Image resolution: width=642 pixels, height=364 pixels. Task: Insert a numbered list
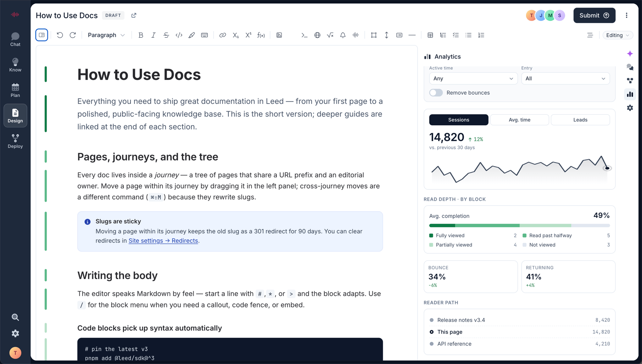tap(481, 35)
